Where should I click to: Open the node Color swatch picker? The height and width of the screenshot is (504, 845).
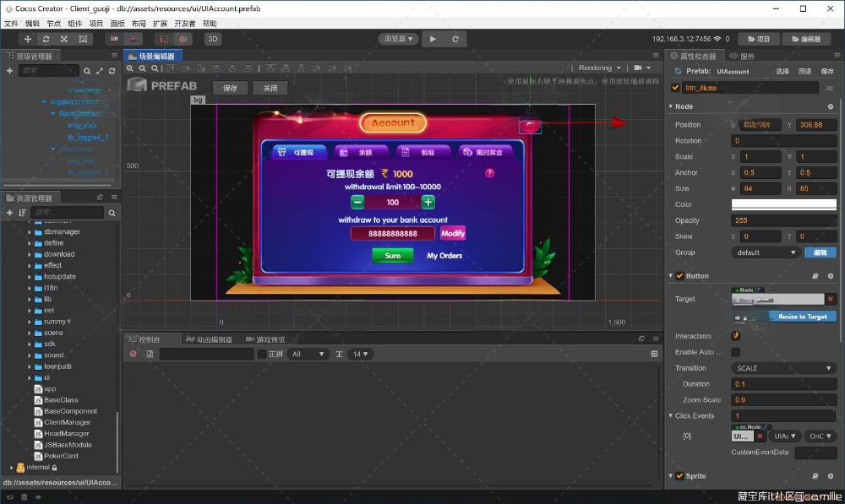click(783, 204)
